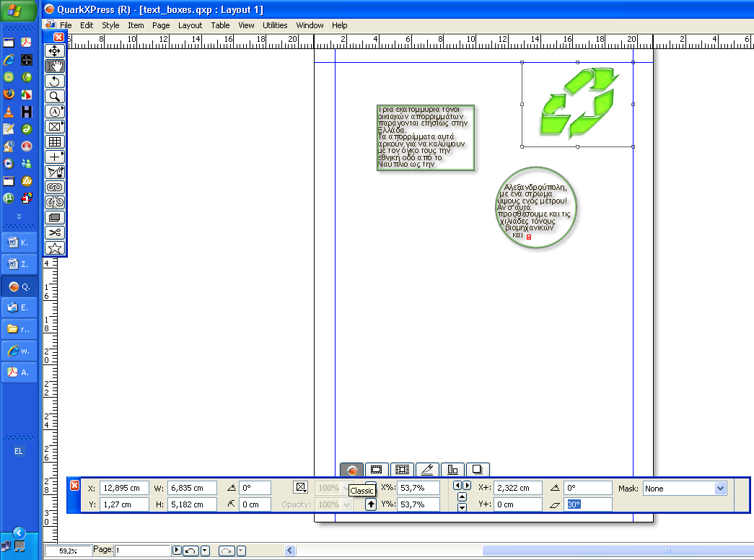The width and height of the screenshot is (754, 560).
Task: Click the Windows Start button
Action: point(17,10)
